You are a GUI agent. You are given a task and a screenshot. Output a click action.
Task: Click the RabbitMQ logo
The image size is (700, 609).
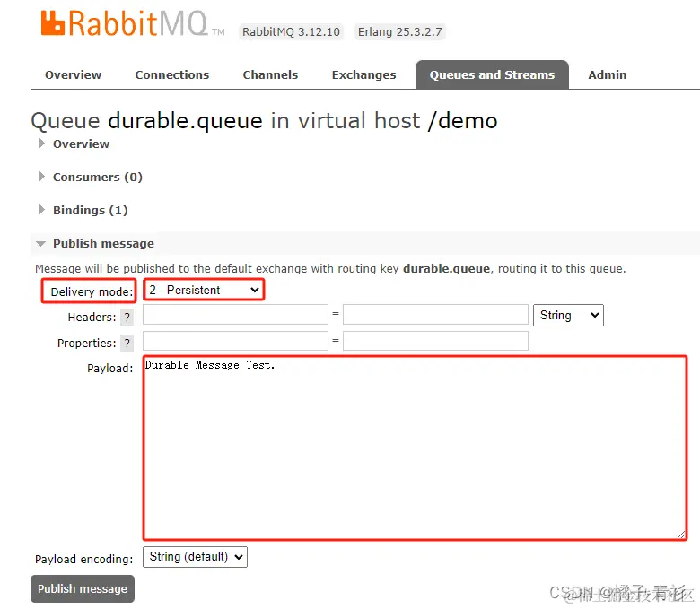tap(133, 23)
